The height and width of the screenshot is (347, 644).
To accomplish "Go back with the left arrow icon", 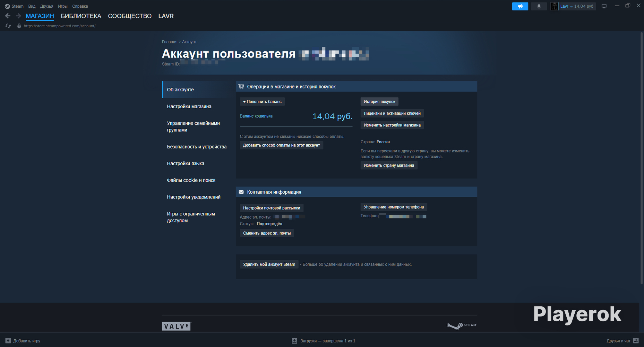I will pyautogui.click(x=8, y=16).
